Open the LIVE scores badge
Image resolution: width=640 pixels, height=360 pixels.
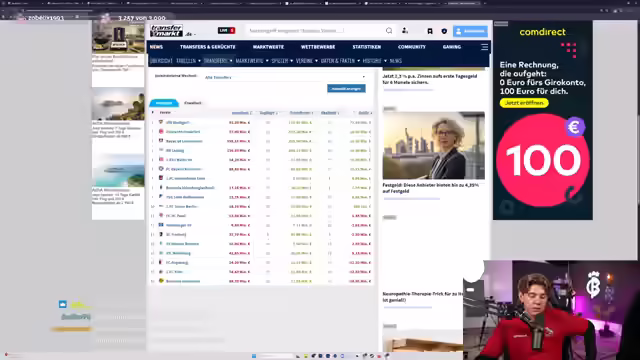(226, 31)
